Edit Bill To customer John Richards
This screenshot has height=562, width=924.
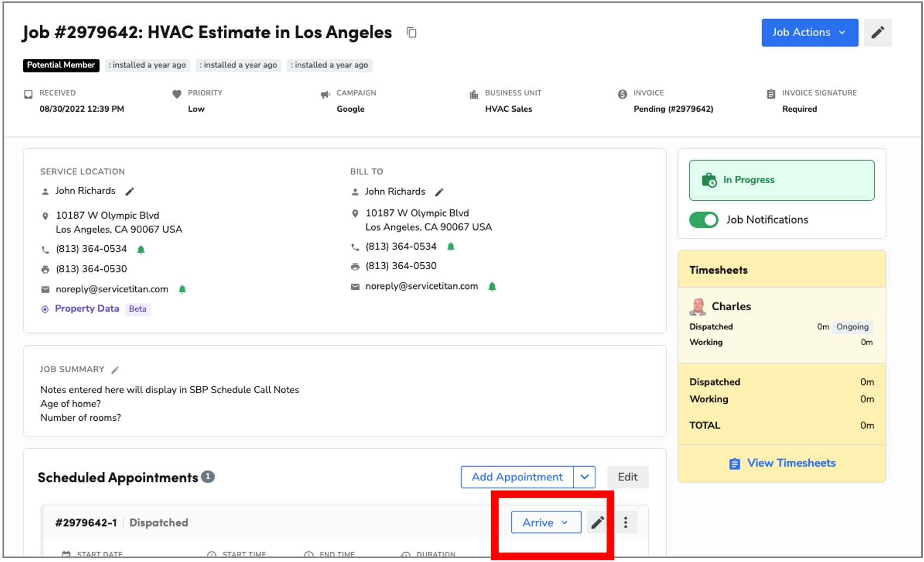[439, 192]
